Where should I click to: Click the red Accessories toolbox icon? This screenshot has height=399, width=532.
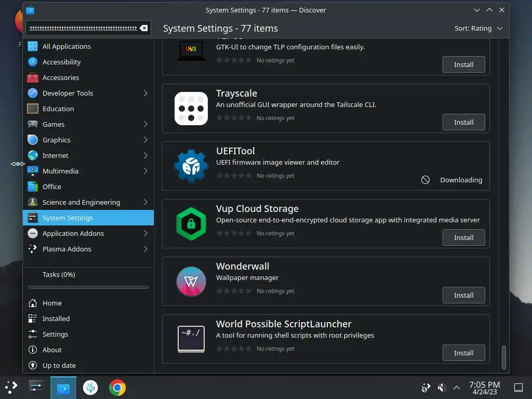(x=33, y=77)
